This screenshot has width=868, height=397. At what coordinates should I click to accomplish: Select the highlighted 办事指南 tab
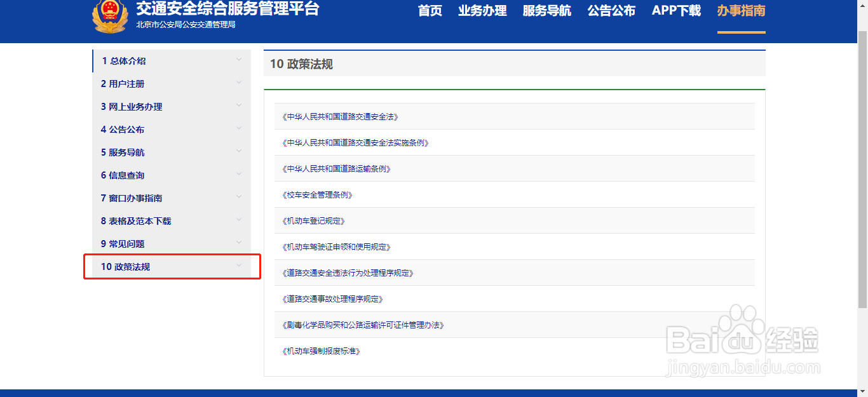(x=741, y=11)
